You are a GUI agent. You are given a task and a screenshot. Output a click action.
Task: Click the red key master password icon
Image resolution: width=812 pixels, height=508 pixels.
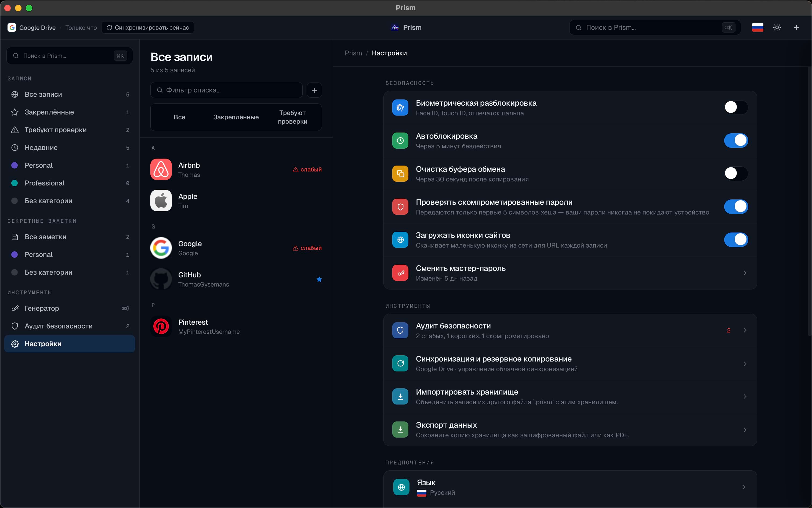tap(400, 273)
